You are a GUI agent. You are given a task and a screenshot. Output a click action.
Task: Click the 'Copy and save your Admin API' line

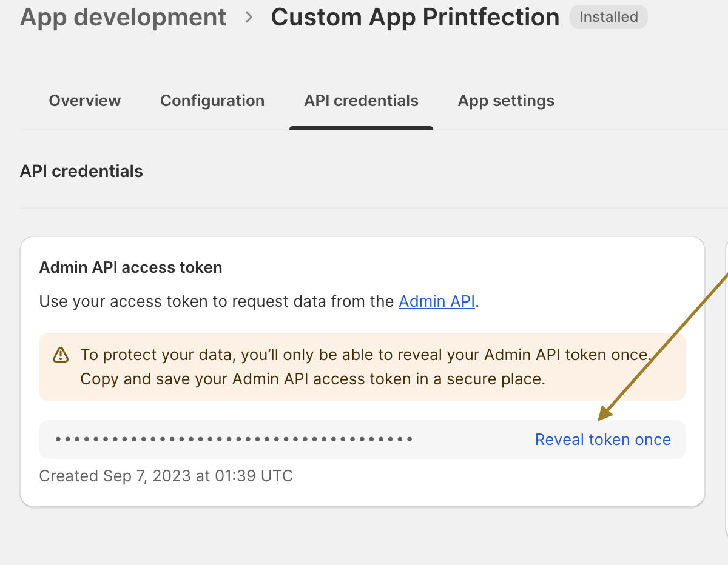[x=312, y=379]
